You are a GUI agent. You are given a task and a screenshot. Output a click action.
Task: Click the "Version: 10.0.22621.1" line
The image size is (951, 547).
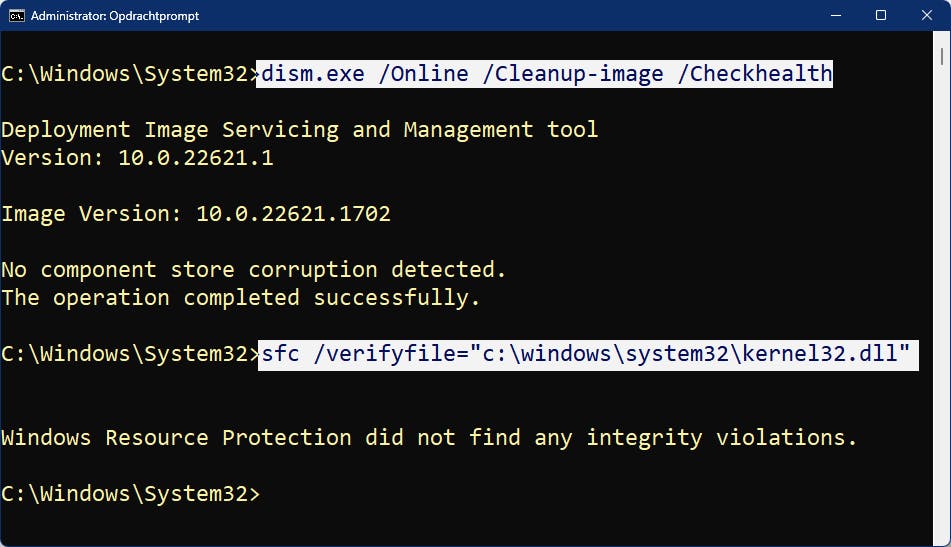tap(137, 157)
